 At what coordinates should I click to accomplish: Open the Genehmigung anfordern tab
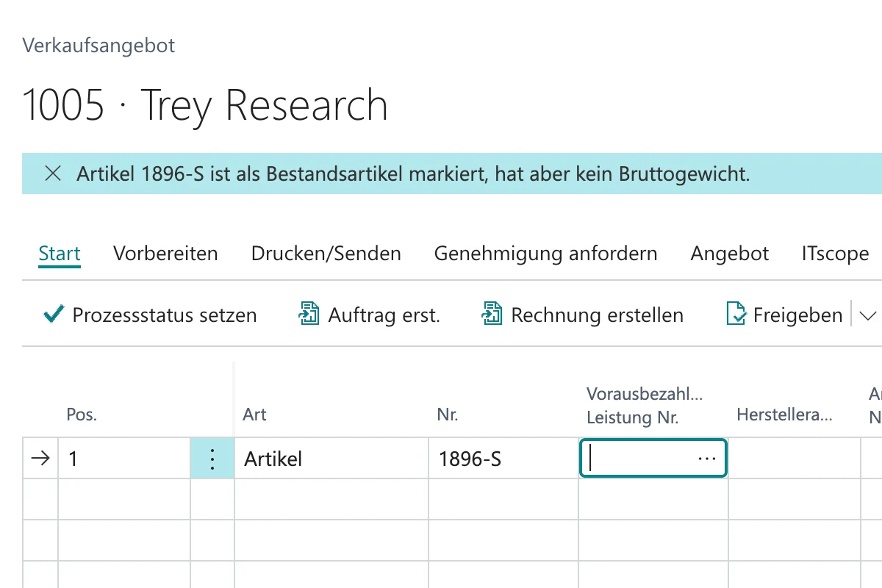point(546,254)
